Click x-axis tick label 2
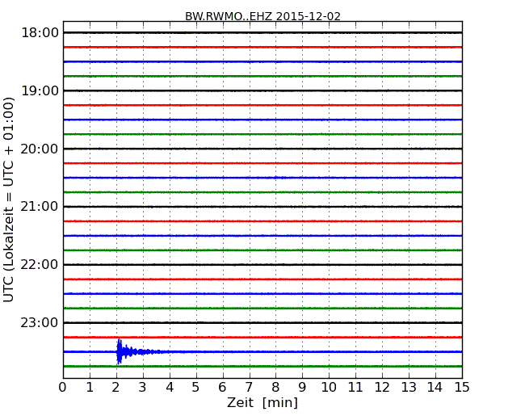The height and width of the screenshot is (420, 525). 116,388
